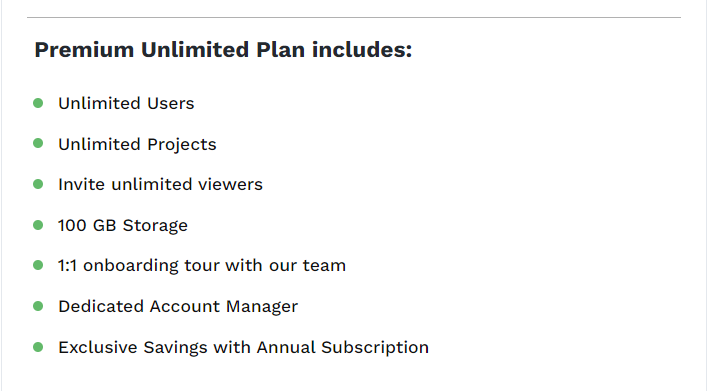Screen dimensions: 707x391
Task: Click the Unlimited Projects list item
Action: click(137, 144)
